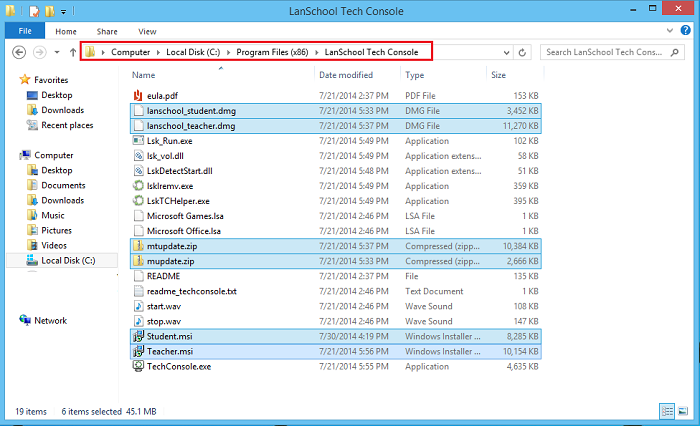Expand the ribbon with the chevron

670,31
